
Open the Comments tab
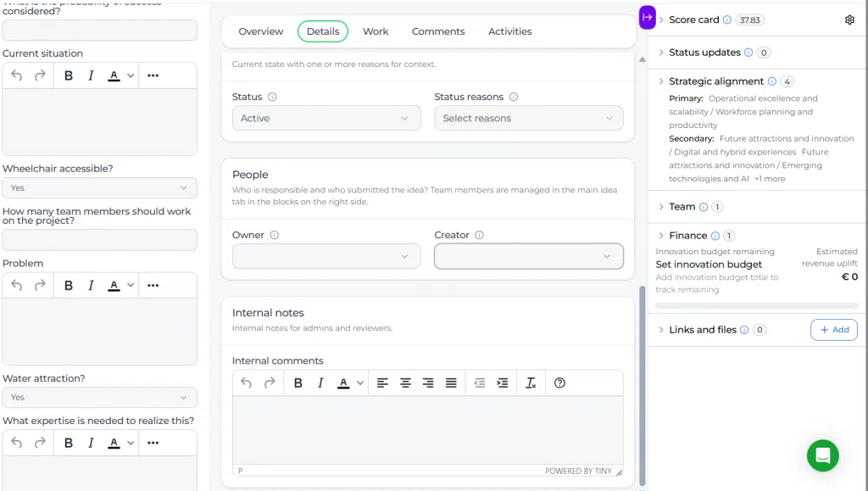438,31
